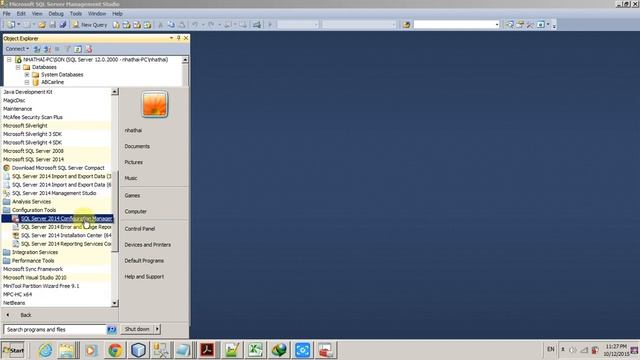Open SQL Server 2014 Management Studio shortcut

(x=54, y=193)
